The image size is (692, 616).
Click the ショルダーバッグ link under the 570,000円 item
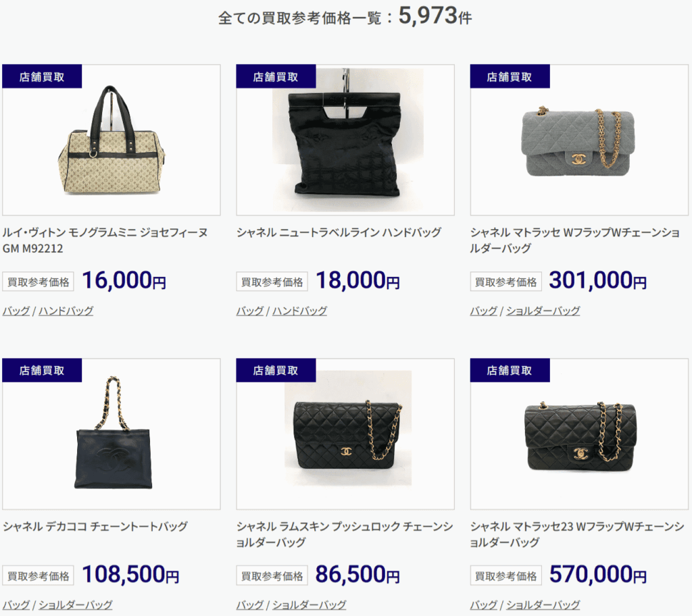coord(543,605)
